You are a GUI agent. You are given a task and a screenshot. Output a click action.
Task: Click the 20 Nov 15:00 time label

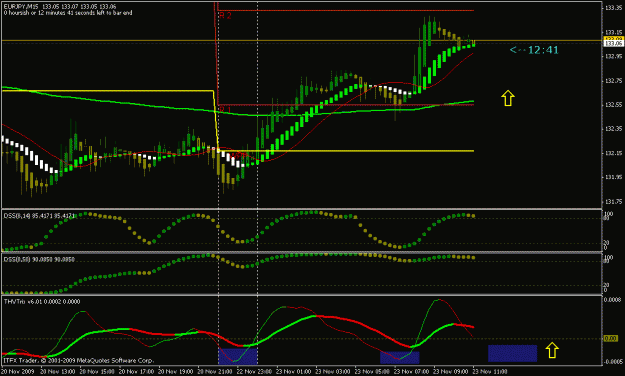click(97, 372)
